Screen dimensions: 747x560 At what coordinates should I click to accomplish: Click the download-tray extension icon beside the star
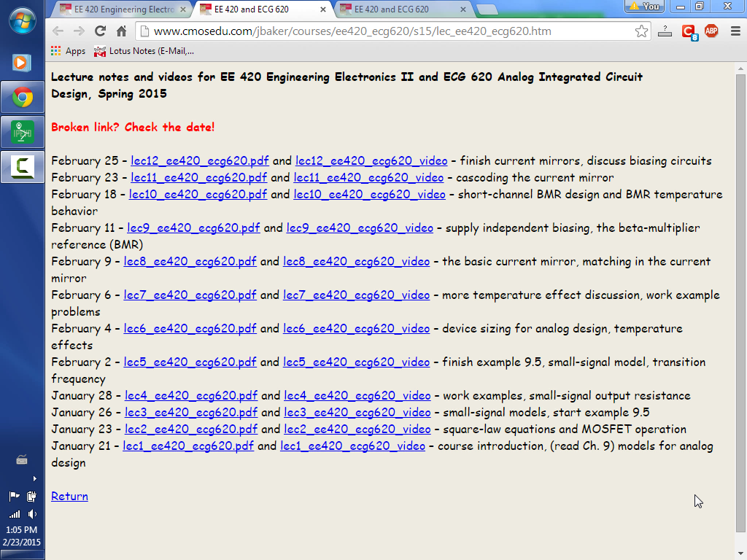click(665, 31)
